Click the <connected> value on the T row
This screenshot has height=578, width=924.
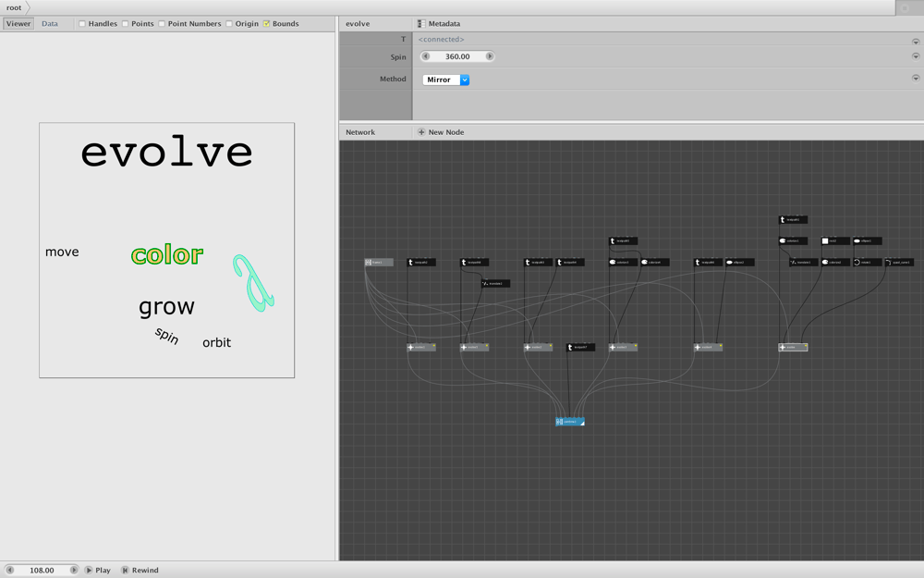[x=442, y=40]
